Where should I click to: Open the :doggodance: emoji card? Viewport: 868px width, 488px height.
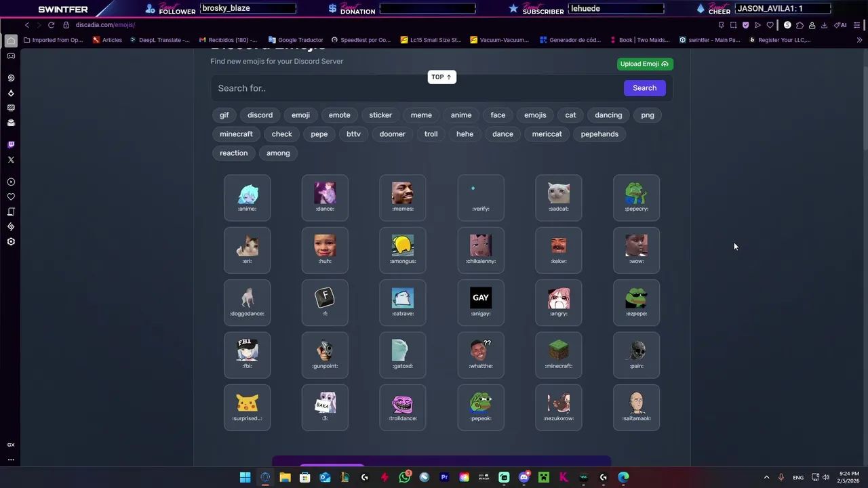pyautogui.click(x=247, y=303)
